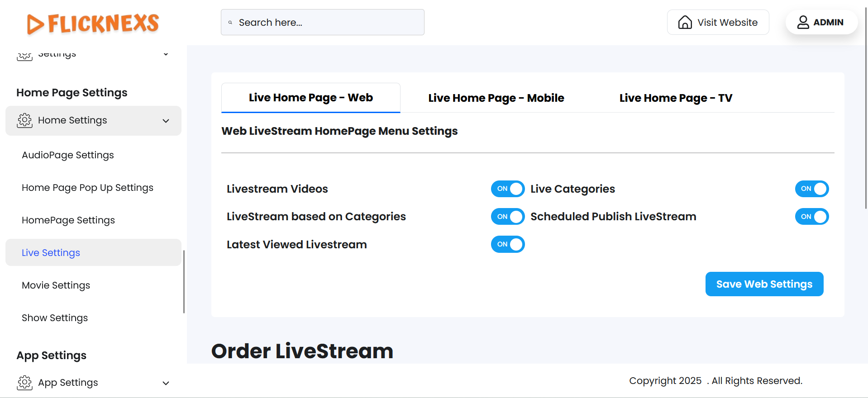
Task: Click the Flicknexs logo
Action: point(93,24)
